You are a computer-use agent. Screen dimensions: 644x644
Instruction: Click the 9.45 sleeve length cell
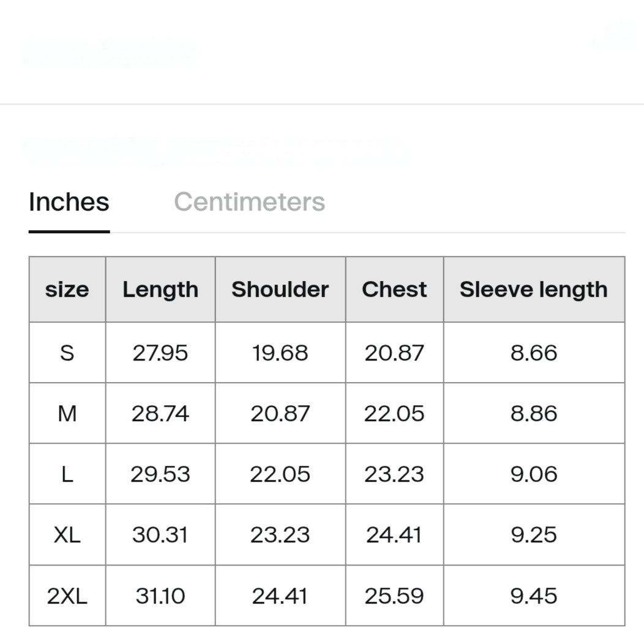point(534,596)
